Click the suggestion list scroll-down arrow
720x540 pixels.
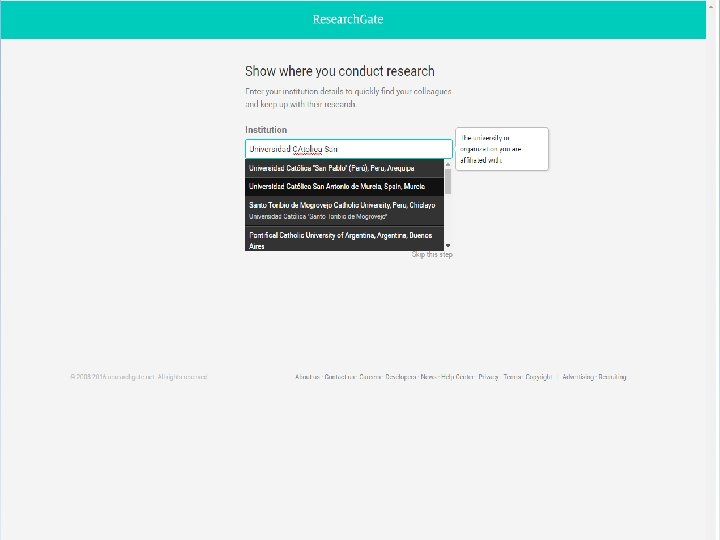(448, 246)
